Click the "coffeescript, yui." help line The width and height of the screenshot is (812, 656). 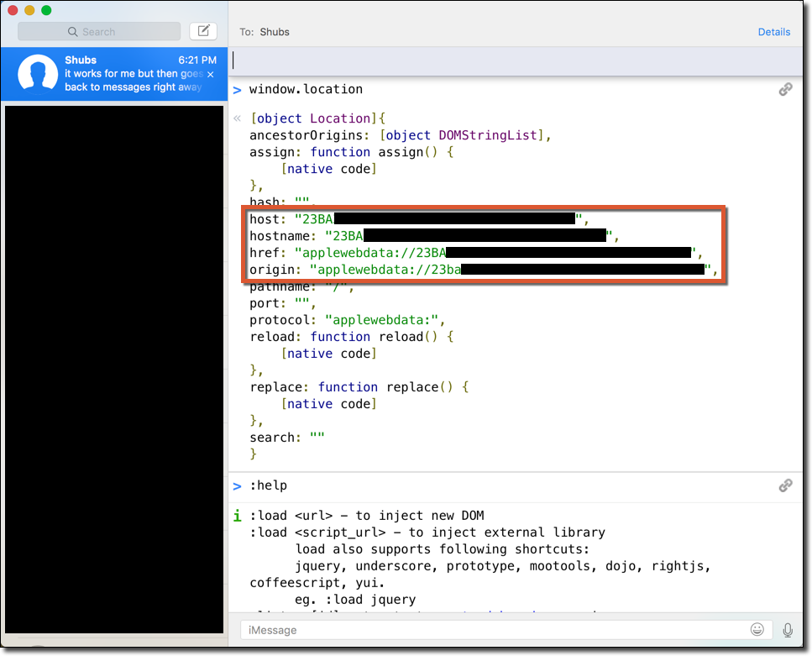coord(317,583)
